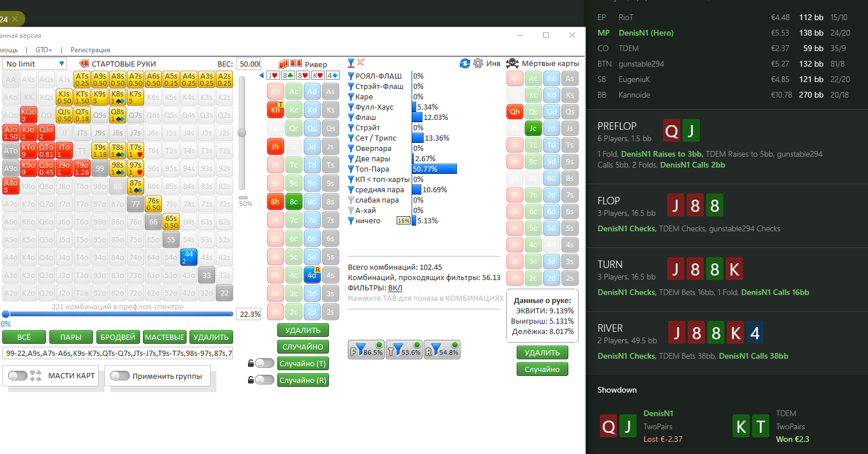Open the No limit dropdown
This screenshot has height=454, width=868.
click(35, 64)
